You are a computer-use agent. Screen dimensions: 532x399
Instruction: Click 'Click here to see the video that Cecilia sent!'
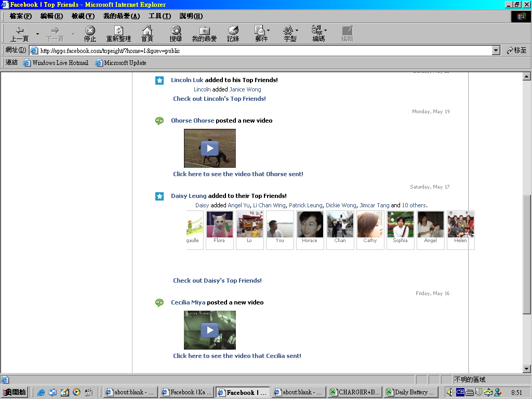tap(237, 356)
